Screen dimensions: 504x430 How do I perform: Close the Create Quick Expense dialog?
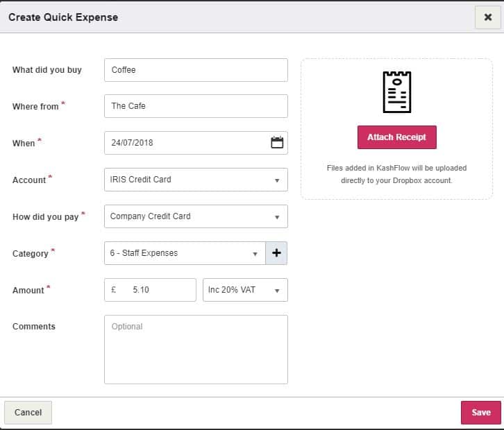(487, 17)
